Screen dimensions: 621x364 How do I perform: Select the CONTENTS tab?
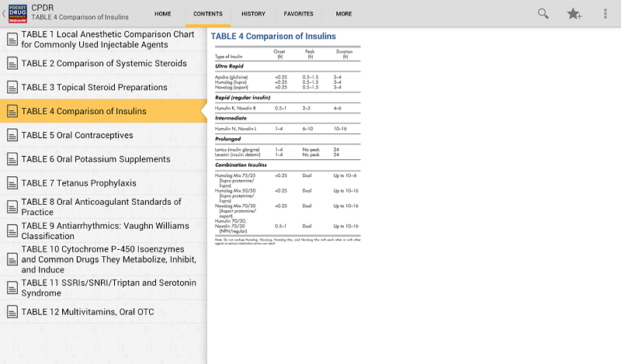tap(208, 14)
